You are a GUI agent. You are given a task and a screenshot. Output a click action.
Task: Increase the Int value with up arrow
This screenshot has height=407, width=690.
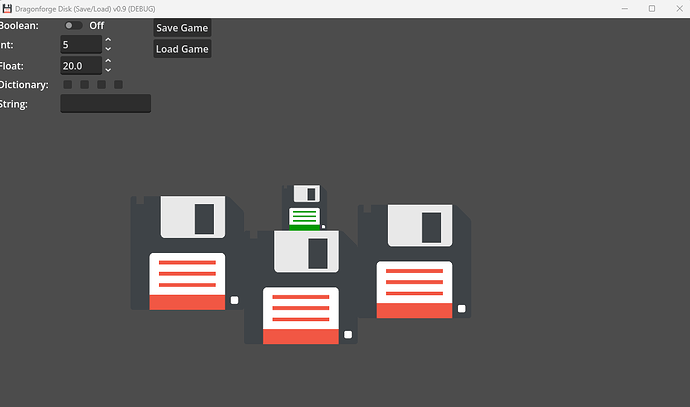(108, 40)
